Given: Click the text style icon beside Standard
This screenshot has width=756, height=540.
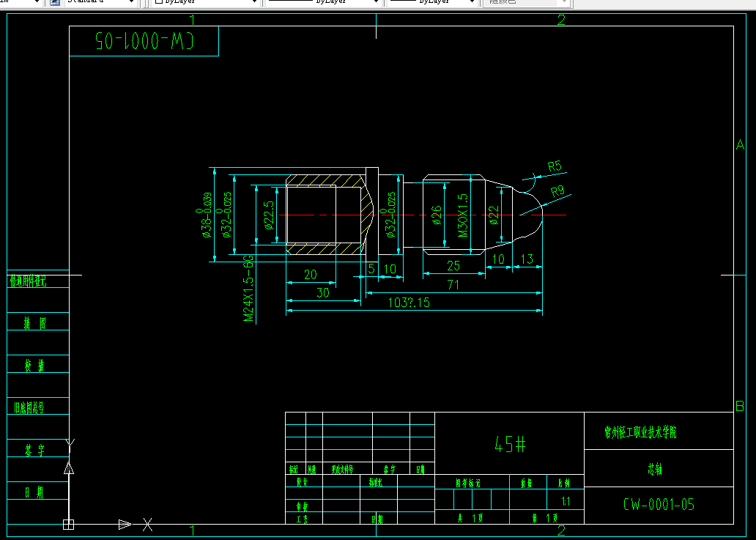Looking at the screenshot, I should pyautogui.click(x=55, y=2).
